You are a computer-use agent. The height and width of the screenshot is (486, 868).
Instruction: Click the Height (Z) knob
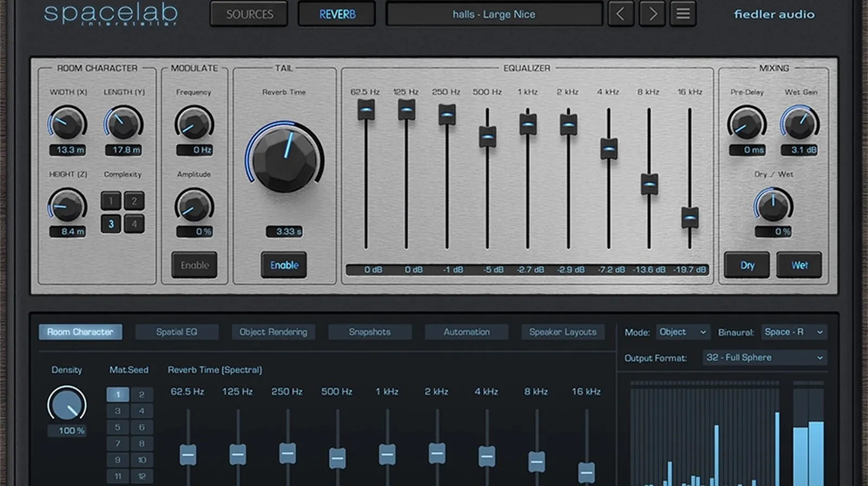tap(68, 206)
